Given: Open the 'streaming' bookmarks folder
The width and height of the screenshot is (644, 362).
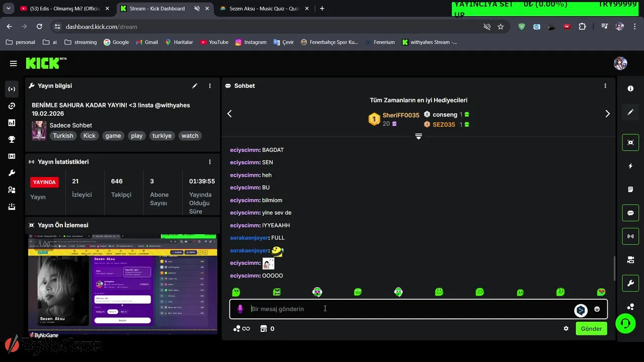Looking at the screenshot, I should click(80, 42).
